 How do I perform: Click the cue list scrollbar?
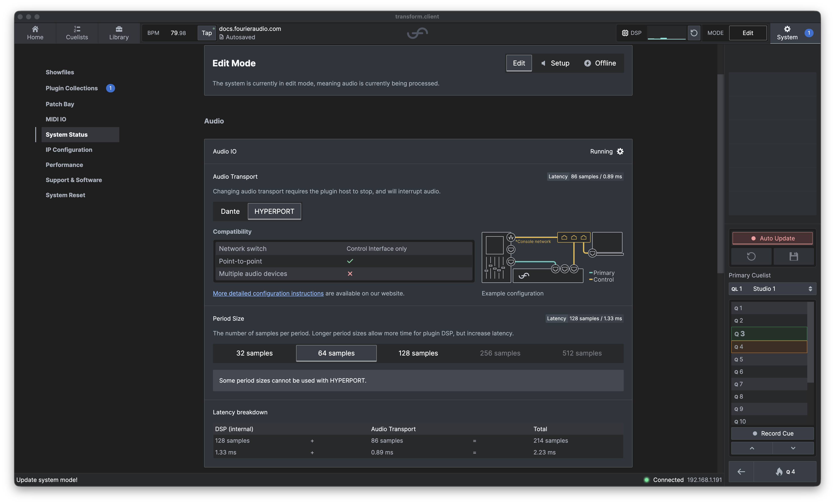tap(810, 342)
